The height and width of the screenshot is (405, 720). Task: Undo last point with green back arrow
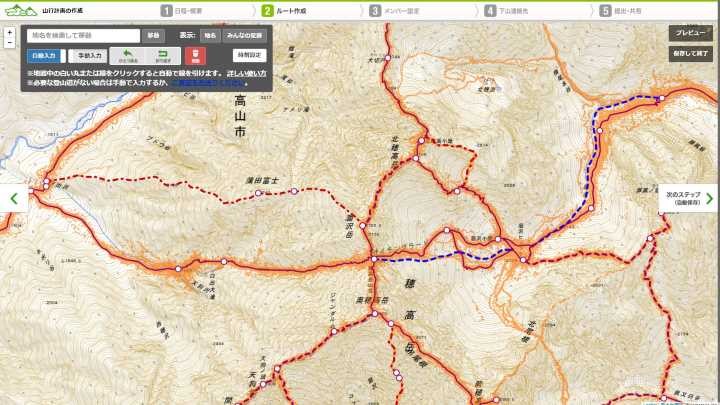[x=128, y=56]
